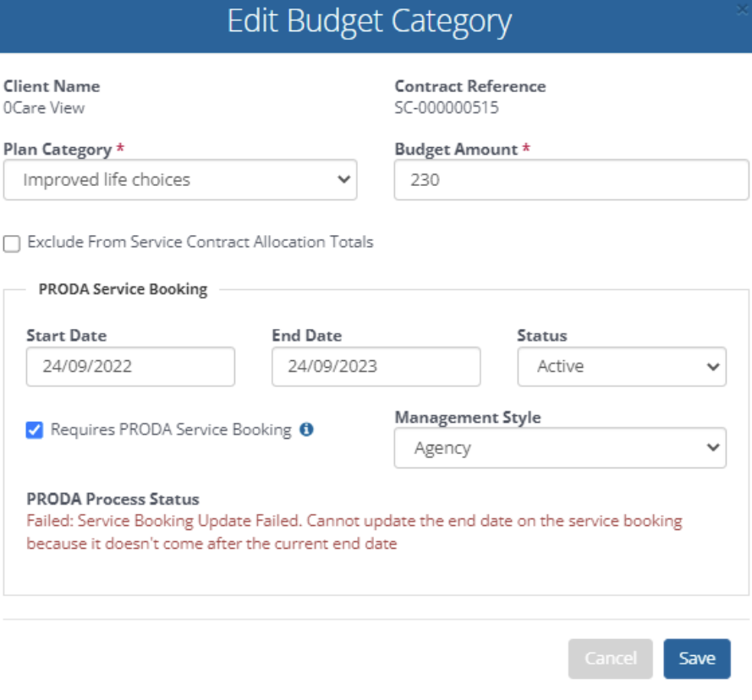The image size is (752, 700).
Task: Click into the Budget Amount field
Action: (571, 180)
